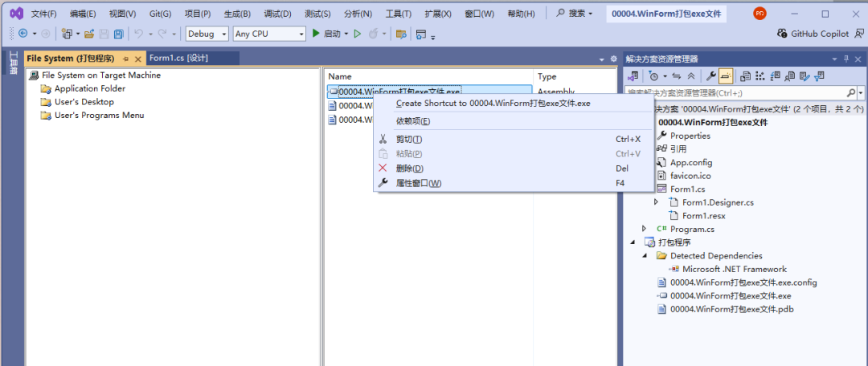Choose 属性窗口(W) in context menu

pyautogui.click(x=513, y=183)
